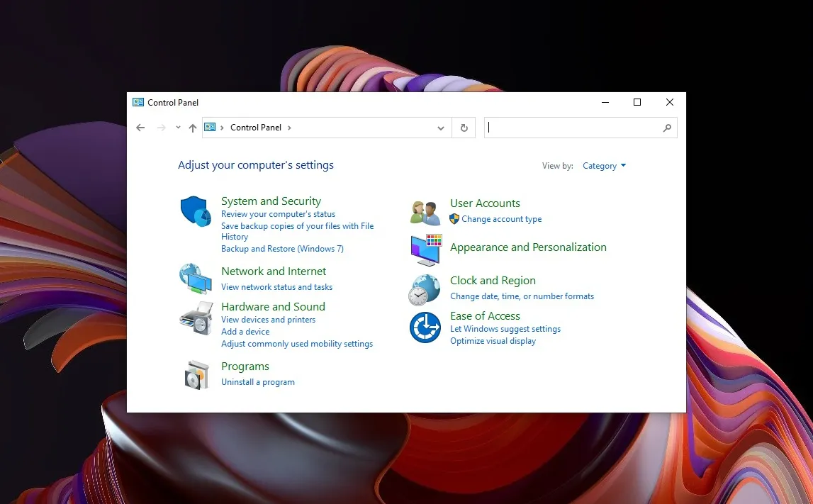Click the refresh button beside address bar
Screen dimensions: 813x504
pos(464,128)
